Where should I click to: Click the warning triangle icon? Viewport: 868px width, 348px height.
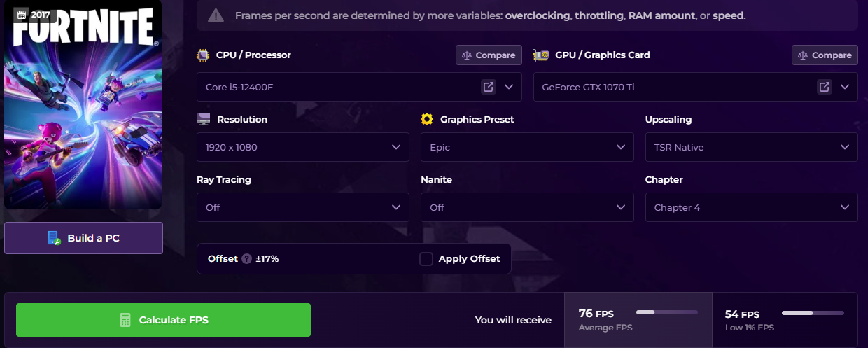[216, 15]
